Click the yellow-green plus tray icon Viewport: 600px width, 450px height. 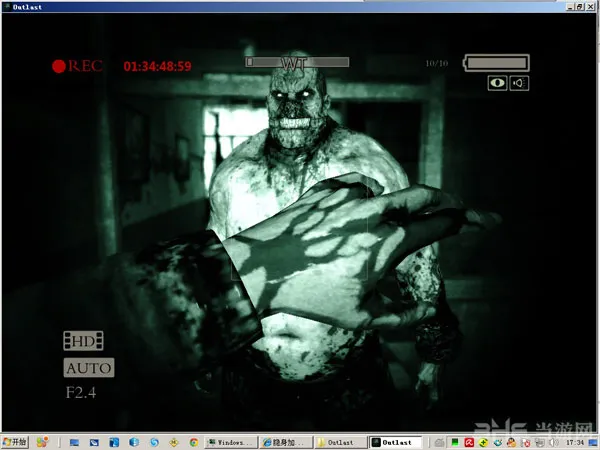[x=483, y=443]
